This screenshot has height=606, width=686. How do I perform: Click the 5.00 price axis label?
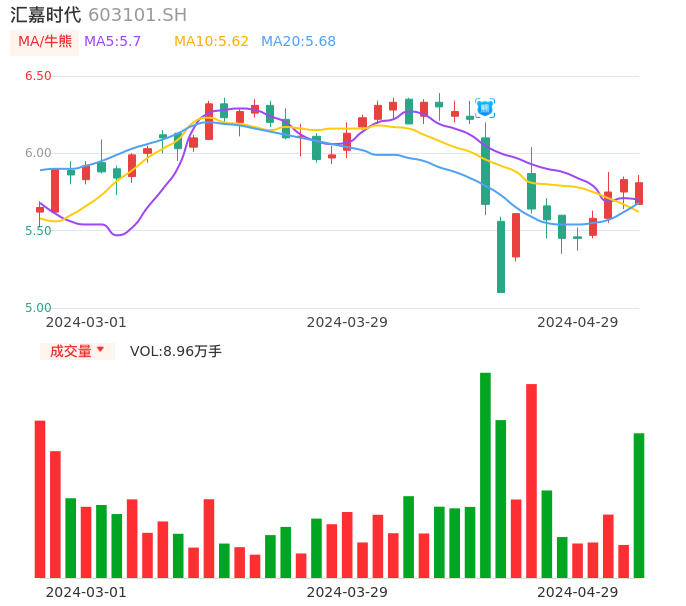[x=38, y=308]
